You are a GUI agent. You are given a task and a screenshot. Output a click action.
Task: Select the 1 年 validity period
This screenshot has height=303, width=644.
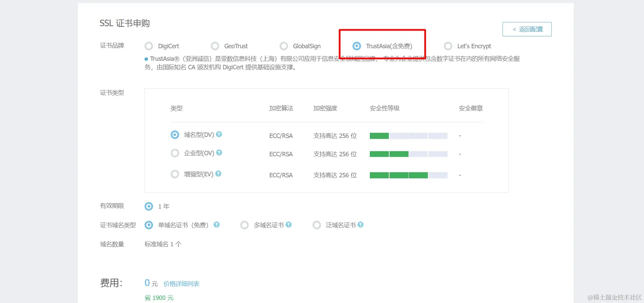(x=149, y=206)
